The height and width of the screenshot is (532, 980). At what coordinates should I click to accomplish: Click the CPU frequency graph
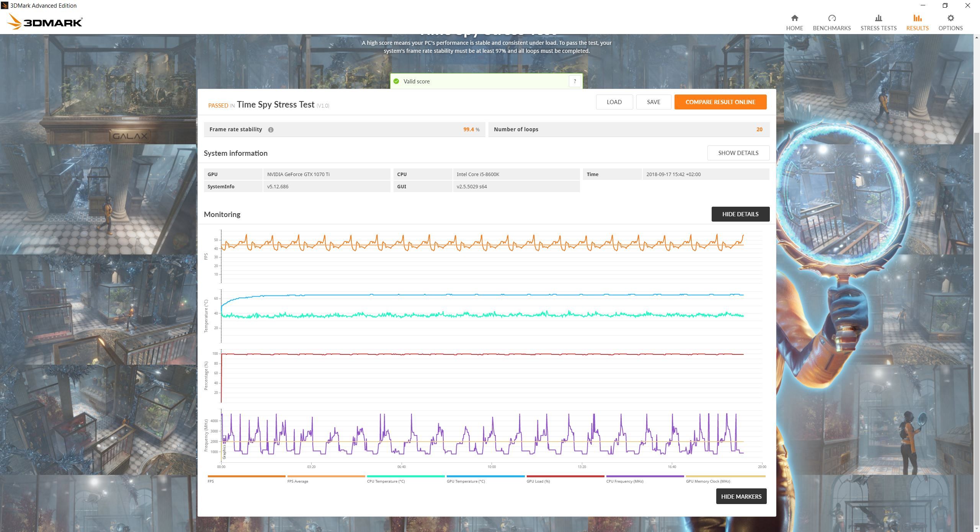492,436
